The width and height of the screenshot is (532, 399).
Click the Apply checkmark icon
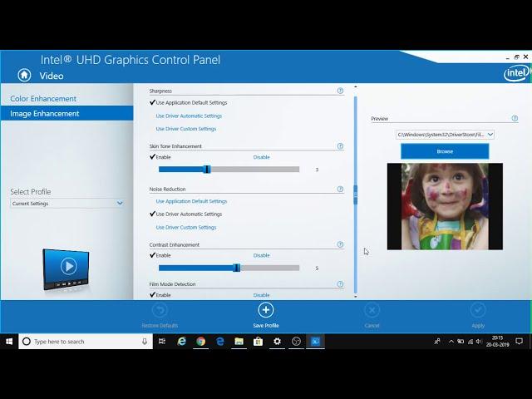click(x=478, y=310)
